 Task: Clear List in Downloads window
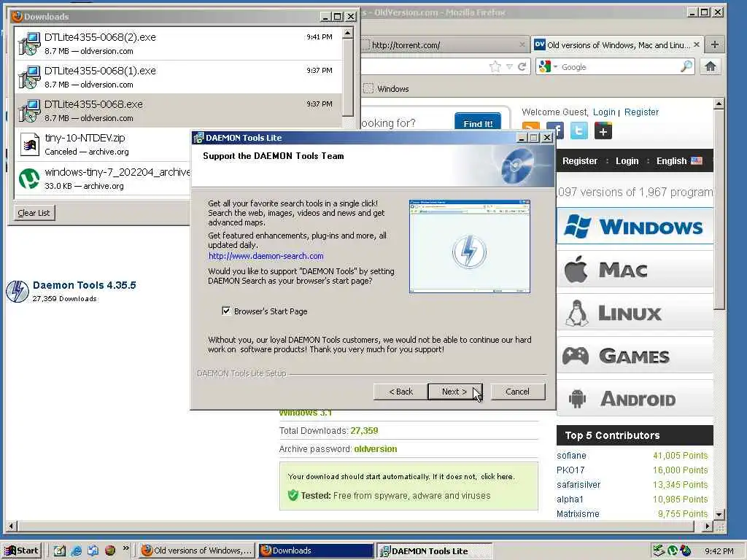point(34,213)
